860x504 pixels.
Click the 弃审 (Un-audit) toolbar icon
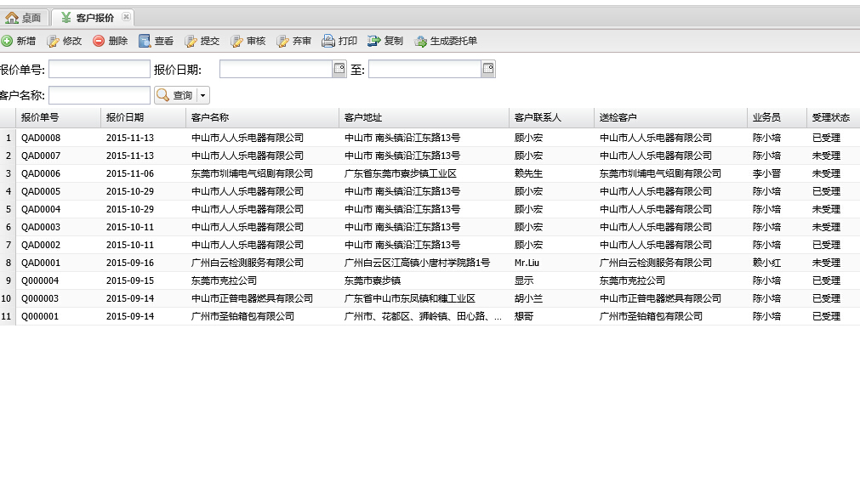[283, 41]
